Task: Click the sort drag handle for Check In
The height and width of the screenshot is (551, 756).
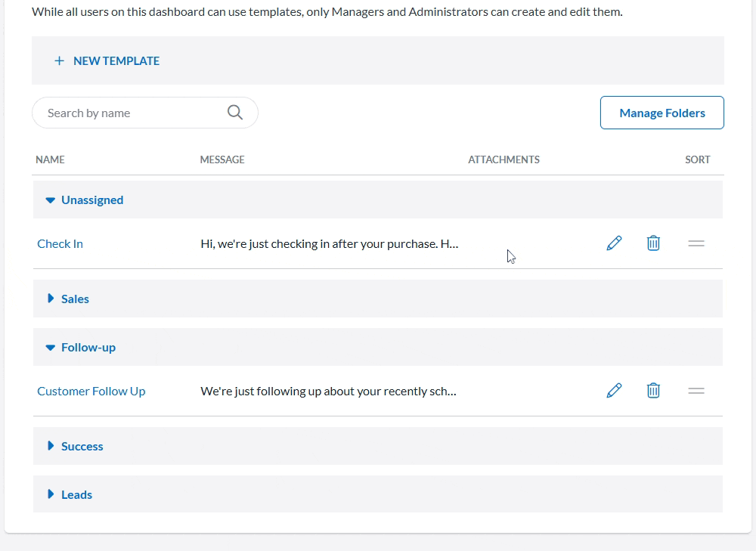Action: point(696,243)
